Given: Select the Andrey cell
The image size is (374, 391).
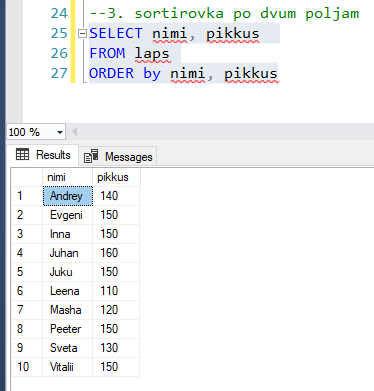Looking at the screenshot, I should pos(68,196).
